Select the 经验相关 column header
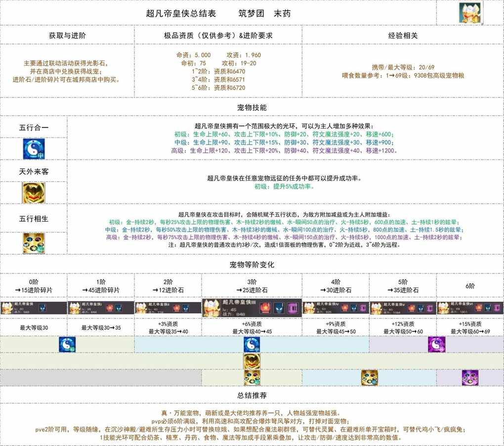The image size is (504, 446). click(403, 36)
